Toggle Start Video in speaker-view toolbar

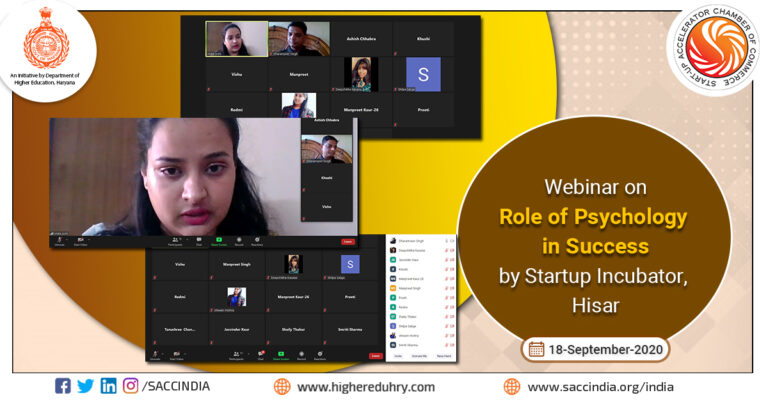point(80,241)
